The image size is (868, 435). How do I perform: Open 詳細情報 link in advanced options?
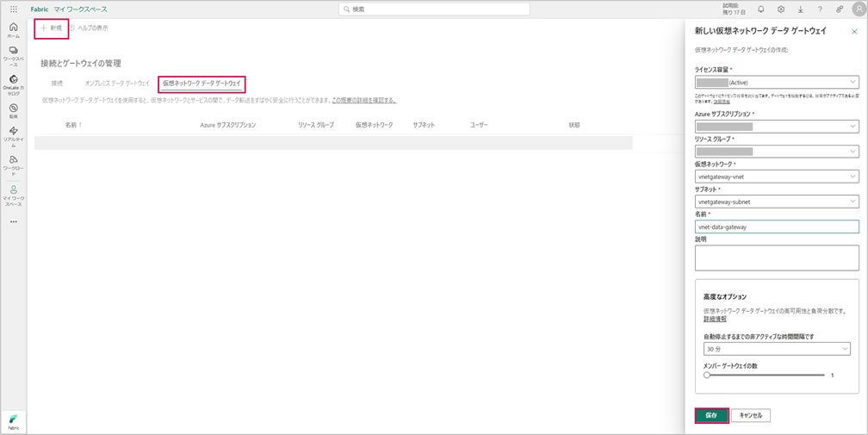pos(715,320)
